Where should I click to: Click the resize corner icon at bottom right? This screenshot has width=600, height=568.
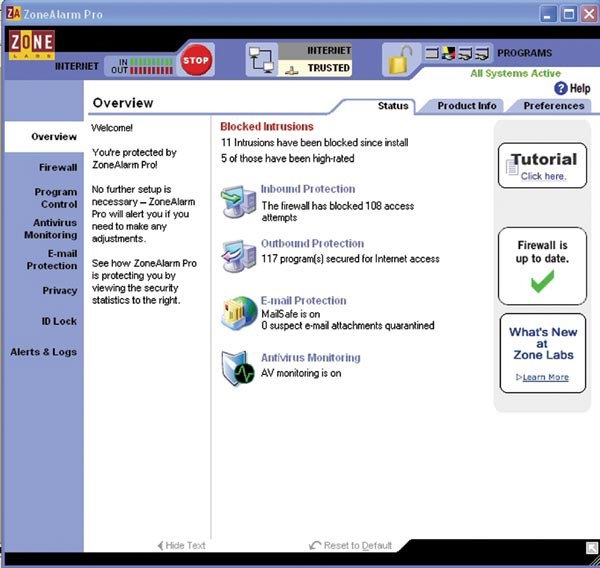(x=592, y=547)
